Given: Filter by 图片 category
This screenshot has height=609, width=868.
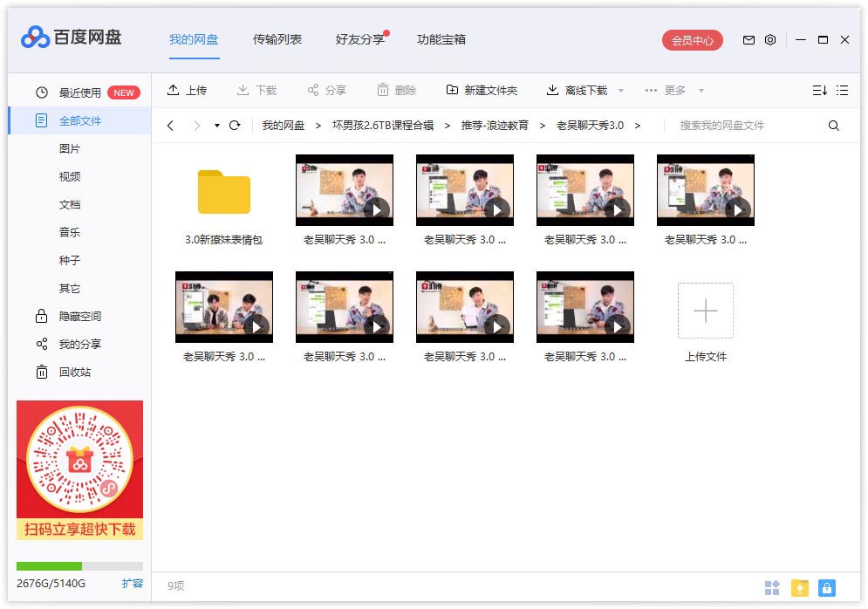Looking at the screenshot, I should click(70, 149).
